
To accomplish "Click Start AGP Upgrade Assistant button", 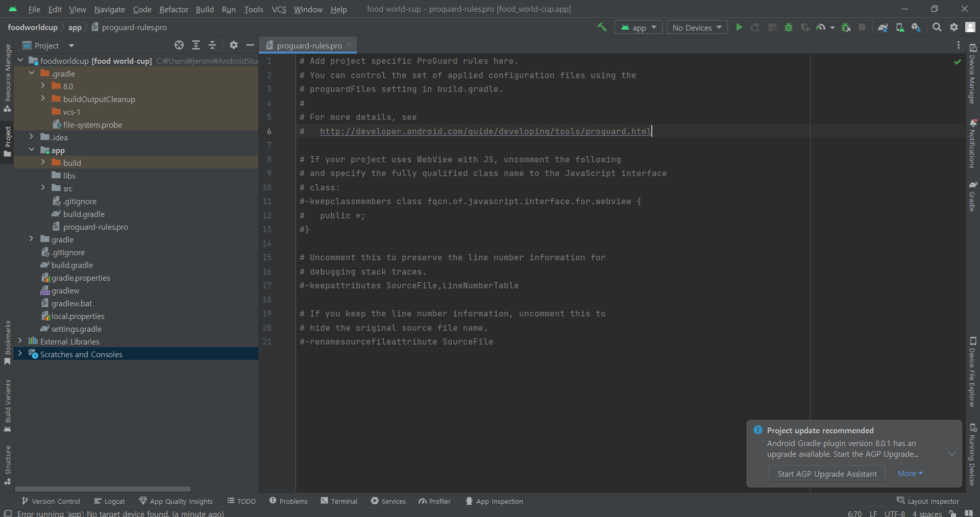I will pyautogui.click(x=827, y=474).
